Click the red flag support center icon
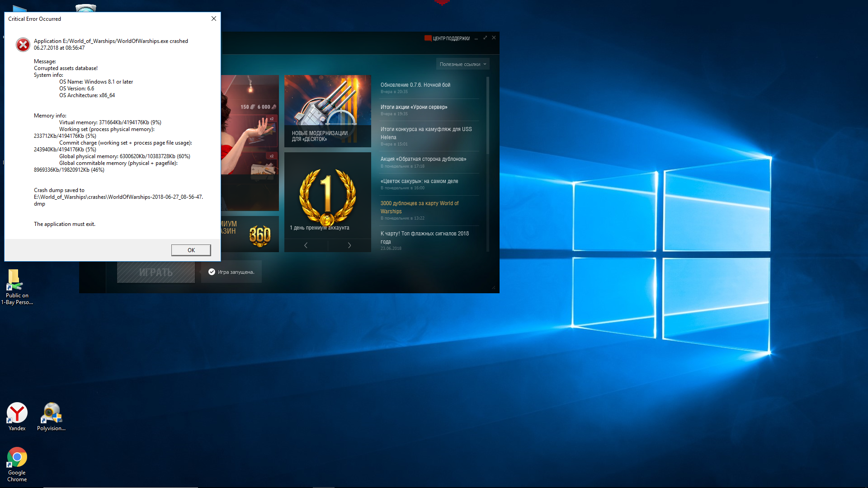This screenshot has width=868, height=488. pyautogui.click(x=428, y=38)
